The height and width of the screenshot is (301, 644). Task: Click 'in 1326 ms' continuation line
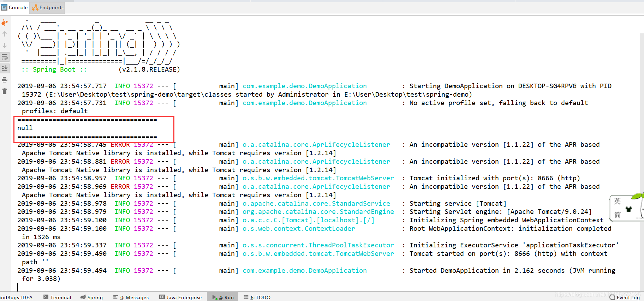41,237
